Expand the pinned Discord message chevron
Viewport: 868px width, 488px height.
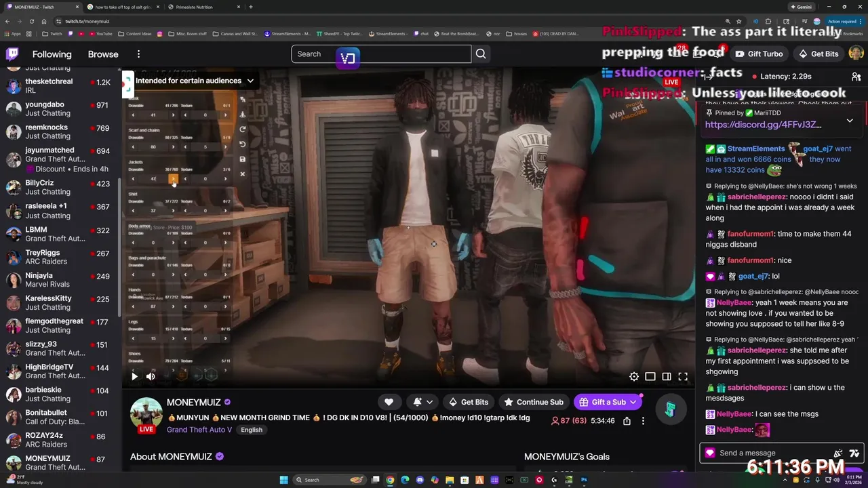click(850, 121)
